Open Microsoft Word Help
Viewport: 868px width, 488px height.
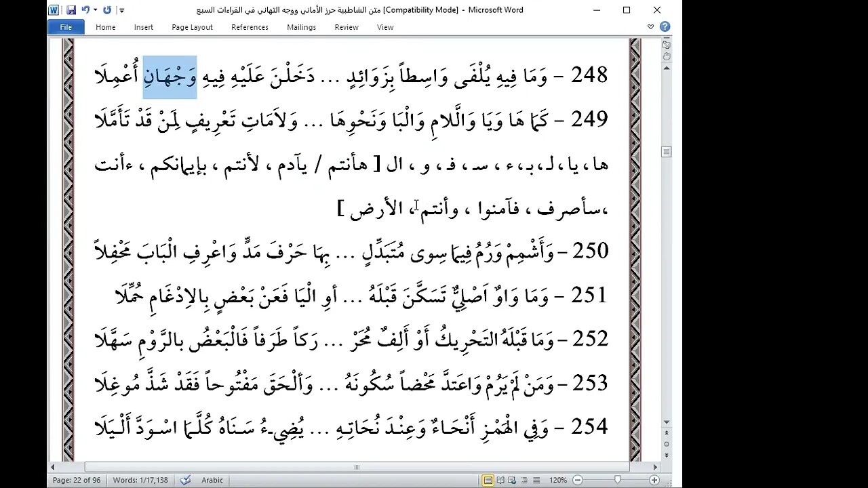[x=665, y=27]
